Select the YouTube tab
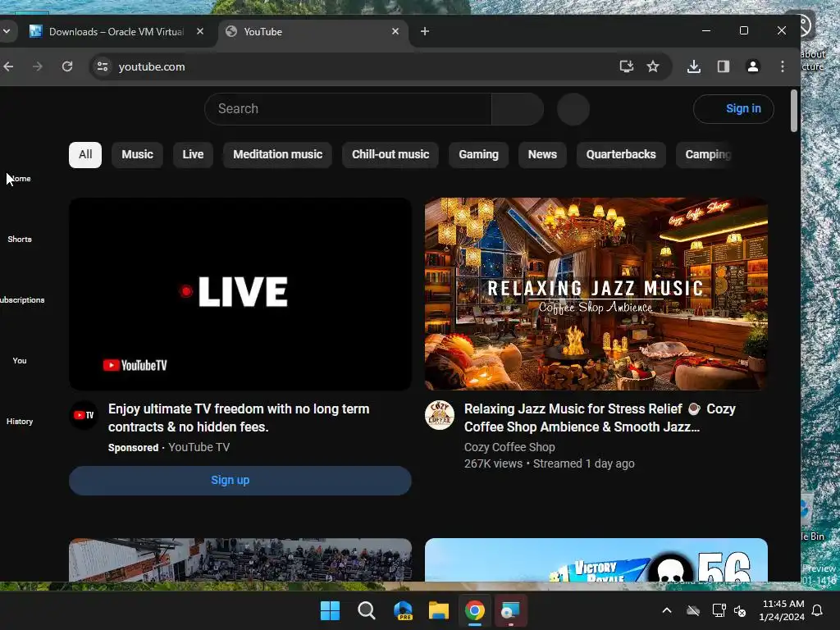The width and height of the screenshot is (840, 630). tap(313, 32)
